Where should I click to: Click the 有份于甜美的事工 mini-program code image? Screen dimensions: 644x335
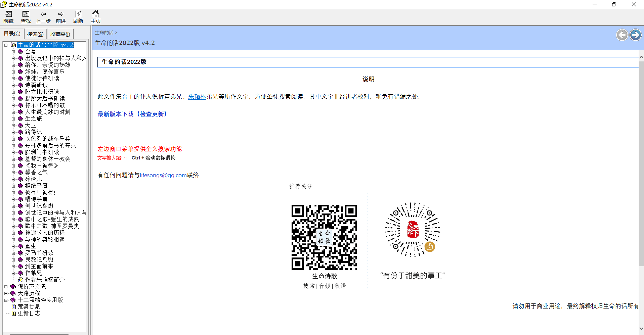[413, 230]
